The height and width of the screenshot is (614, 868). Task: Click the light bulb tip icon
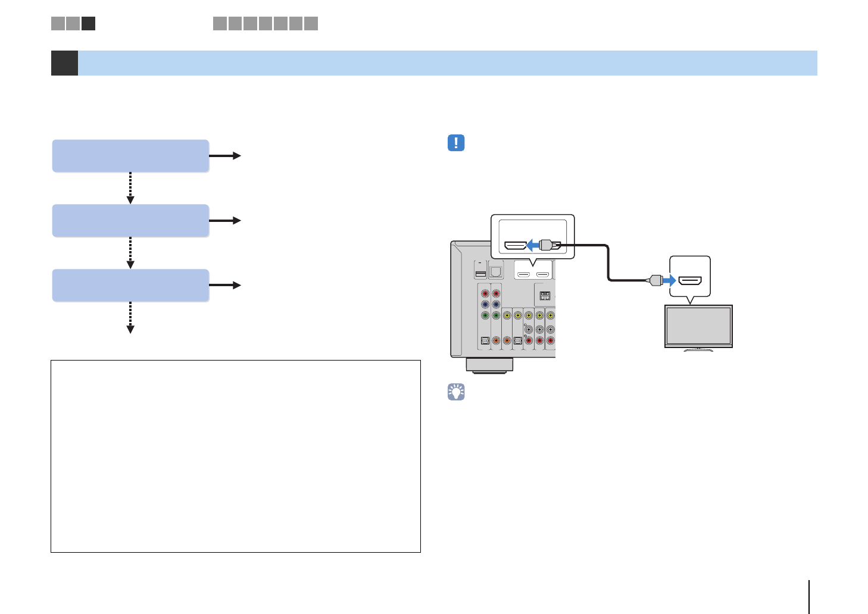click(x=455, y=391)
